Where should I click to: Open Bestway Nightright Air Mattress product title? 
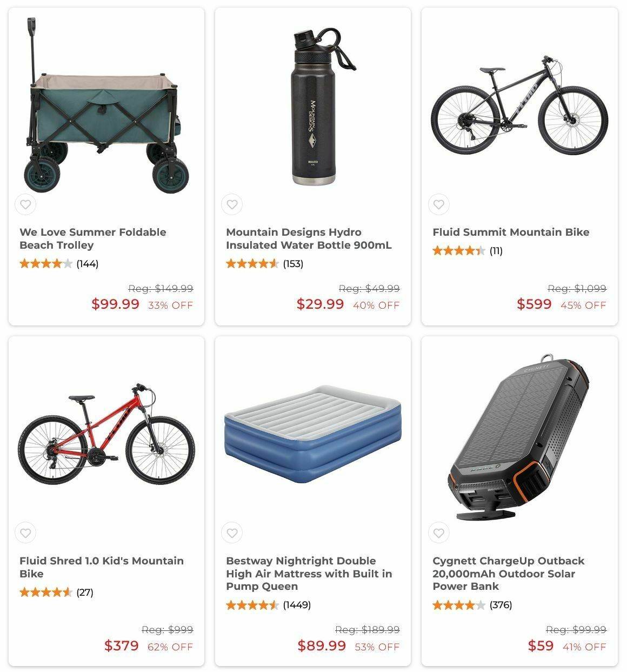(309, 573)
